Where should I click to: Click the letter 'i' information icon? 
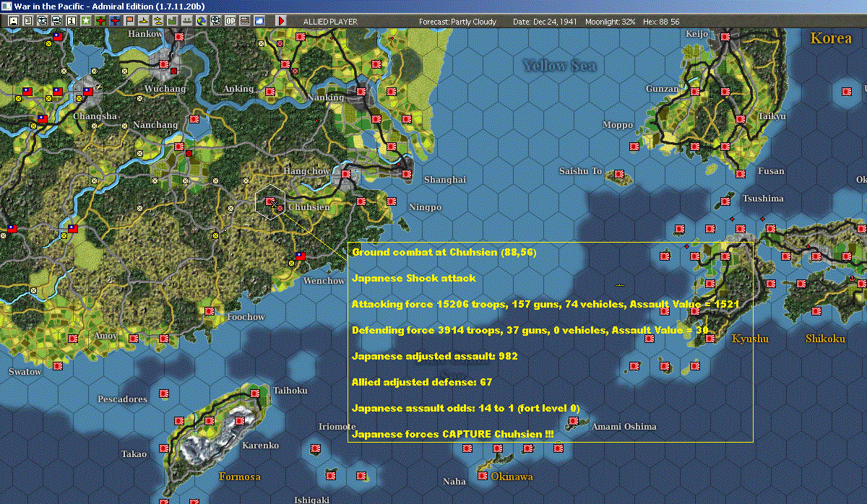71,21
